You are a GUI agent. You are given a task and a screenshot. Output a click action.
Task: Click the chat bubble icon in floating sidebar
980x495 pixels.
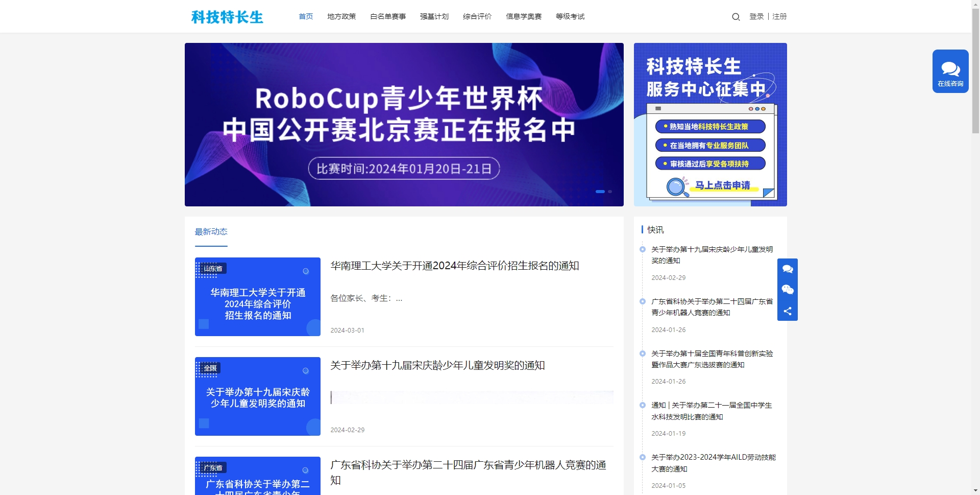pos(787,269)
